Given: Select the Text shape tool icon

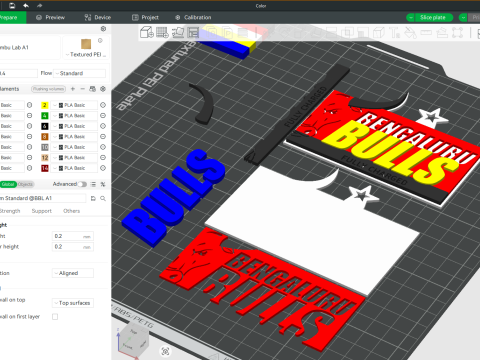Looking at the screenshot, I should click(x=395, y=32).
